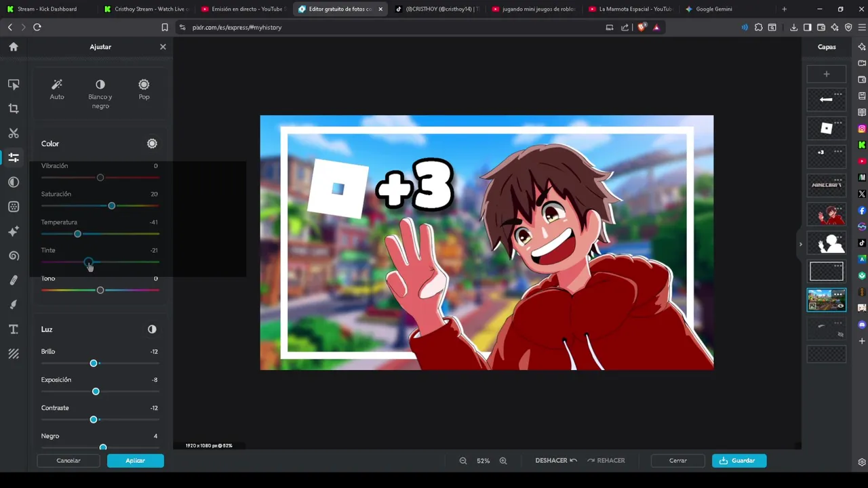Switch to Stream - Kick Dashboard tab

pyautogui.click(x=47, y=9)
